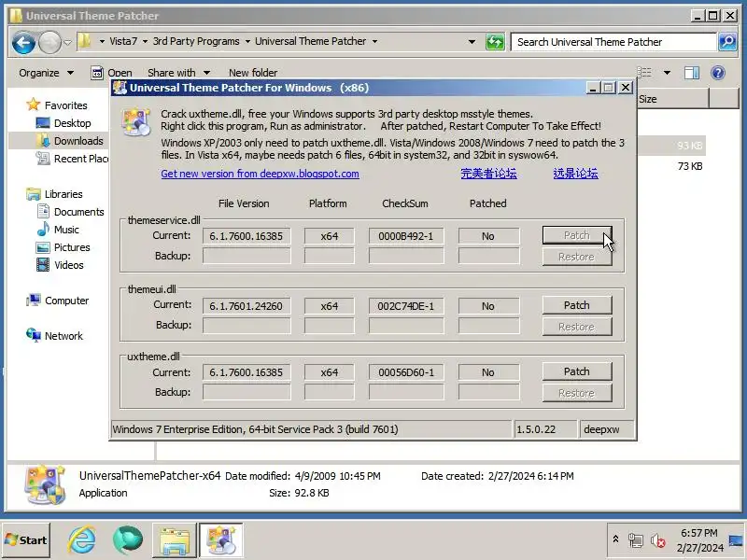Click the 1.5.0.22 version status cell
This screenshot has width=747, height=560.
pyautogui.click(x=545, y=429)
